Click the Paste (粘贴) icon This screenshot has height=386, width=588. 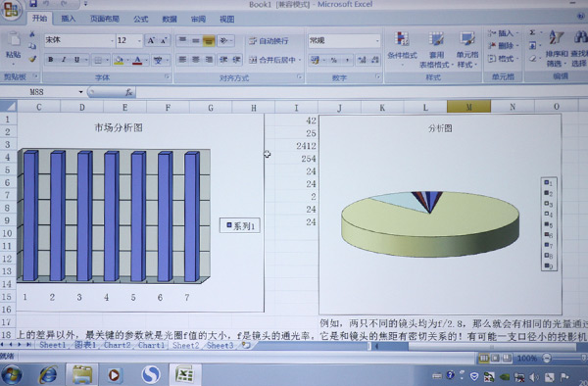pos(14,45)
